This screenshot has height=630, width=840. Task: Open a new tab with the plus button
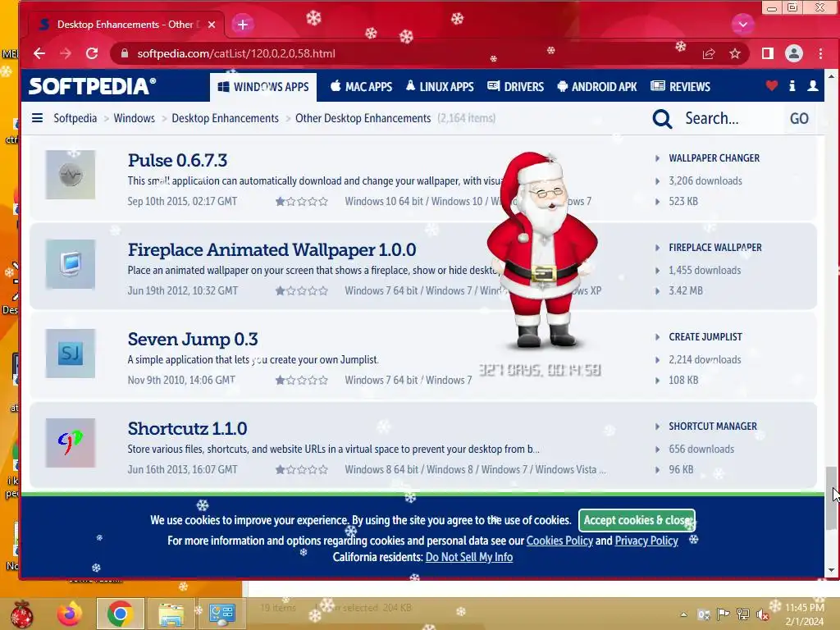243,24
